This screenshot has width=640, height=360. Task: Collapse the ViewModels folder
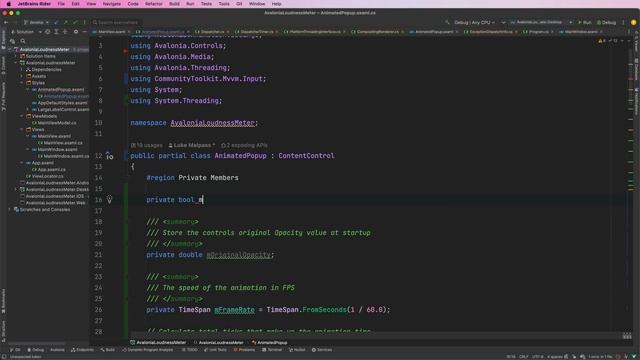[22, 116]
